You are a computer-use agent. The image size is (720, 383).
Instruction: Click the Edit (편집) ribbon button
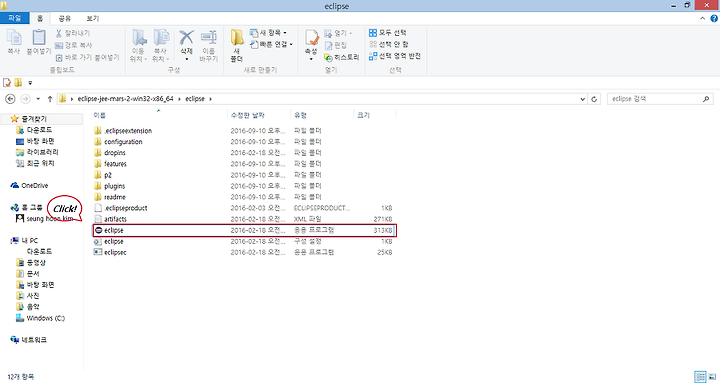click(336, 45)
